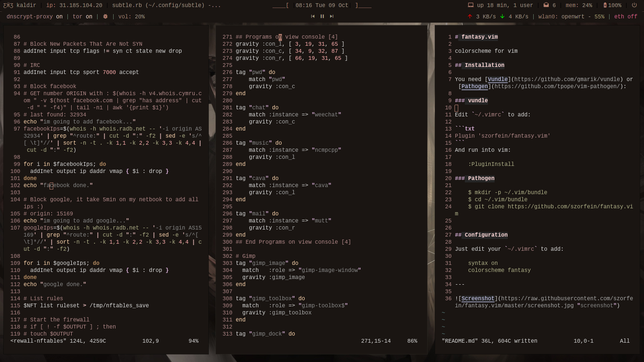Click the green download arrow icon

(x=502, y=16)
